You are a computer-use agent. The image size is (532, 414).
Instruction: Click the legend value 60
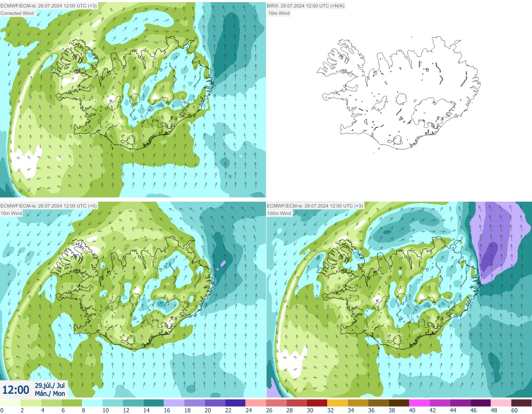pos(514,410)
